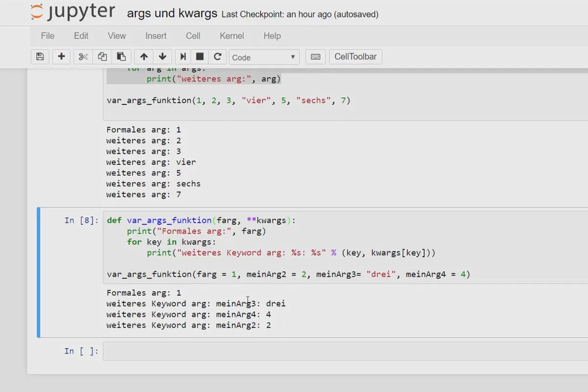Open command palette keyboard icon

[316, 57]
